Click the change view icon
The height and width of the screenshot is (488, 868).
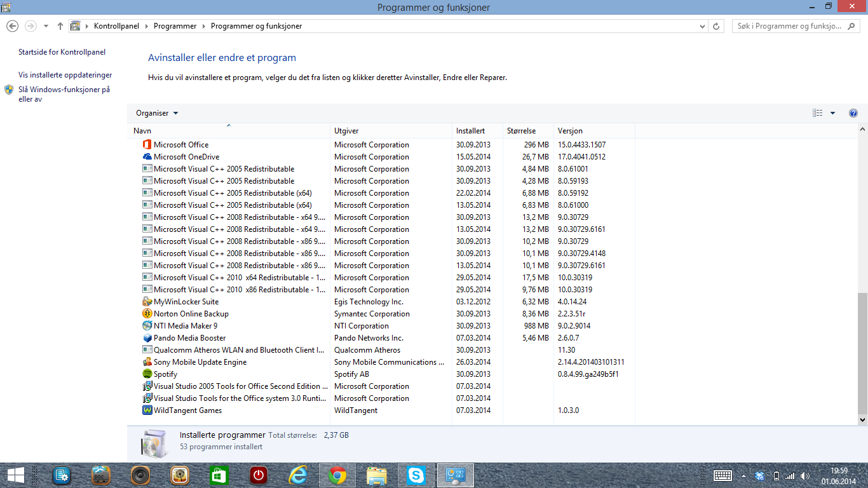click(x=818, y=113)
